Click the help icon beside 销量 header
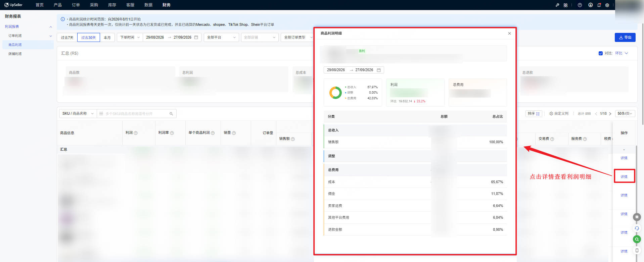 (234, 133)
